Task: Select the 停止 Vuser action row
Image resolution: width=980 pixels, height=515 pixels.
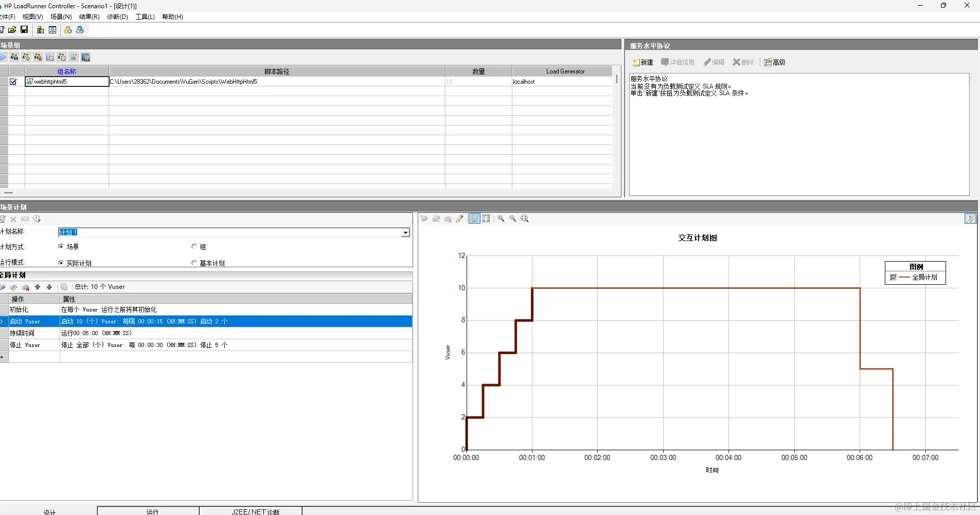Action: click(206, 345)
